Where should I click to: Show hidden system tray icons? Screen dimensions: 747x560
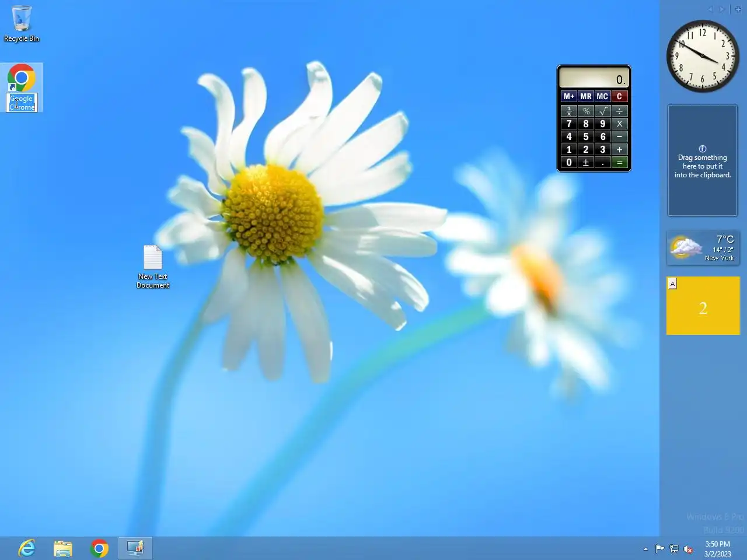tap(645, 549)
